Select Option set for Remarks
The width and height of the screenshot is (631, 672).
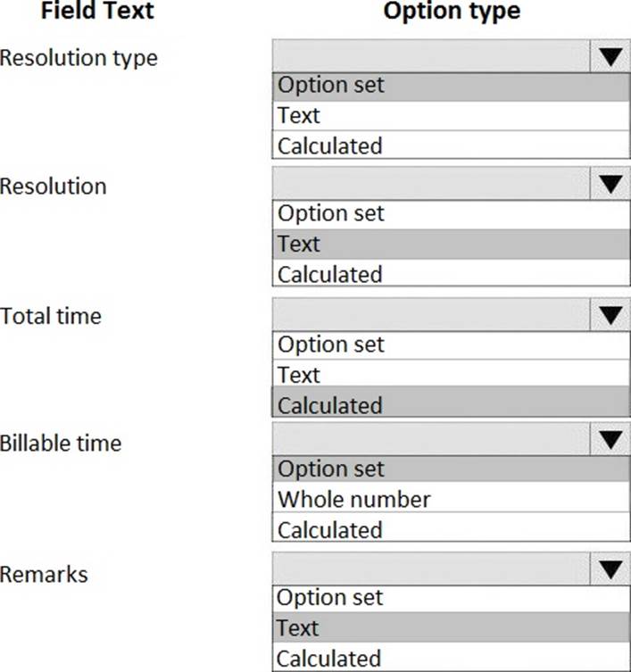(452, 599)
